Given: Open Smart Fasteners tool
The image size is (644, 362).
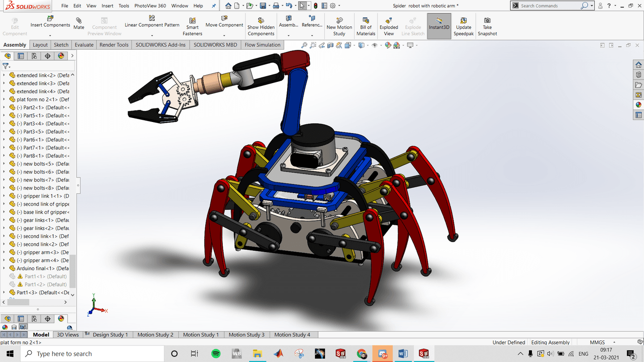Looking at the screenshot, I should (192, 27).
